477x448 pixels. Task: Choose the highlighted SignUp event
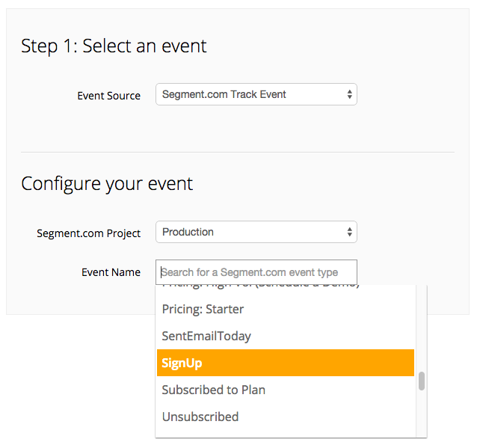(x=286, y=363)
